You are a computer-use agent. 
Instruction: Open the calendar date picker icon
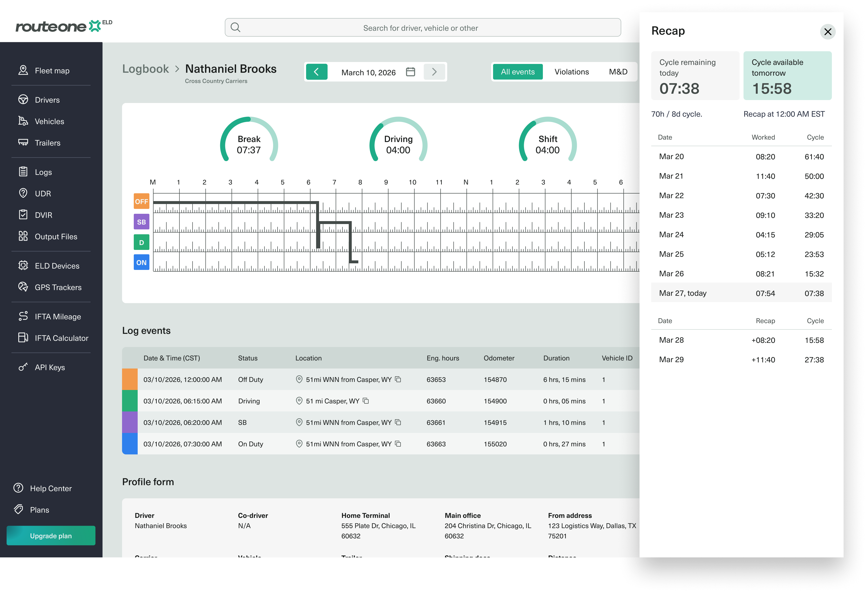tap(411, 72)
